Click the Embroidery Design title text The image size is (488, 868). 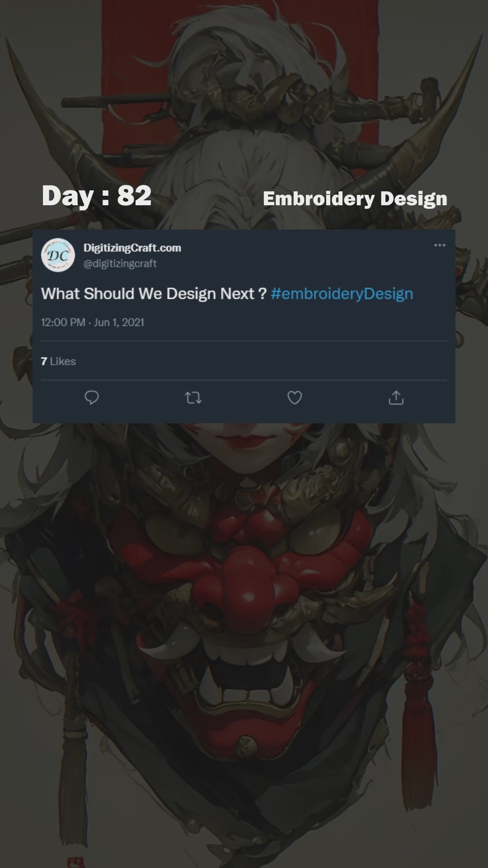tap(355, 198)
